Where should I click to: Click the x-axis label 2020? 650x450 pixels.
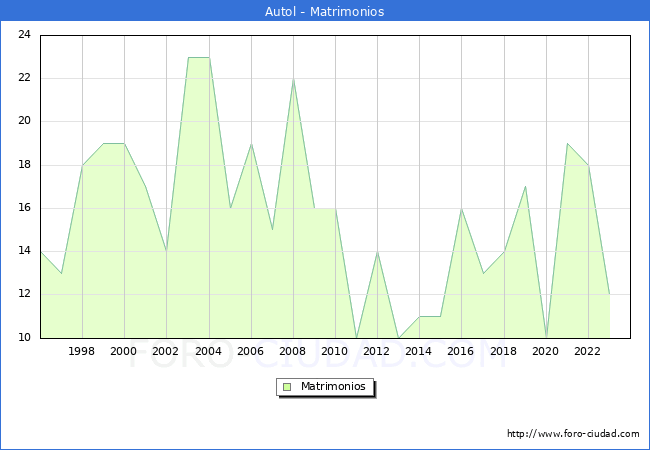(x=546, y=351)
